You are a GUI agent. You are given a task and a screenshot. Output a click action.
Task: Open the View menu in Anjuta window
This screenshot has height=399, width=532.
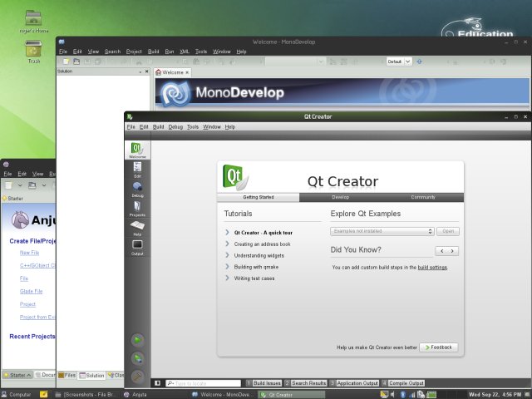[37, 174]
